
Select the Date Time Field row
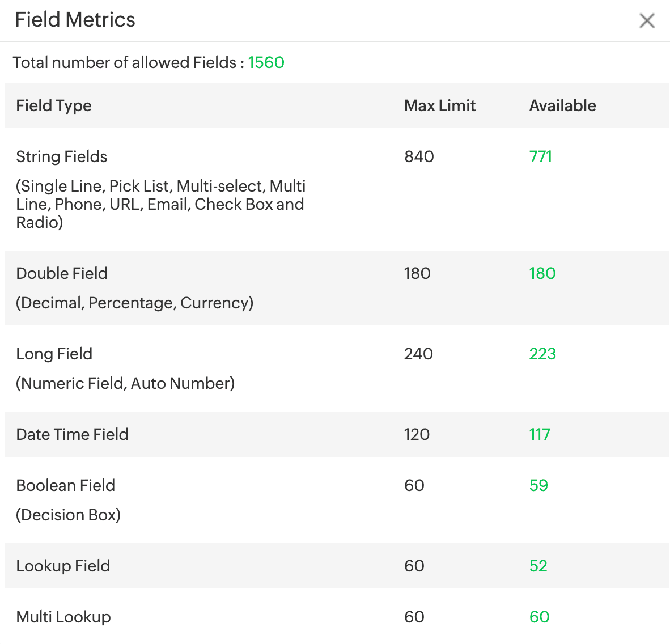pos(72,434)
